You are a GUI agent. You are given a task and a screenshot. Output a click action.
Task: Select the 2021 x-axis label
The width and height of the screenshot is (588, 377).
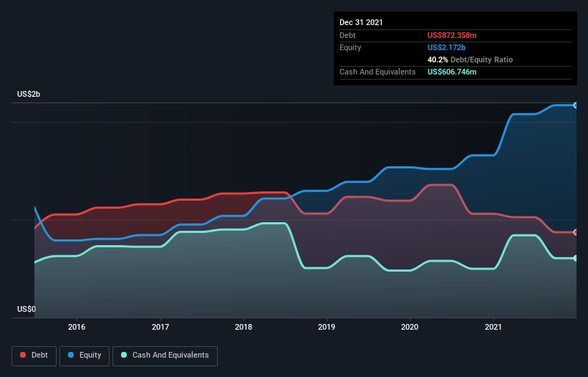[x=493, y=327]
